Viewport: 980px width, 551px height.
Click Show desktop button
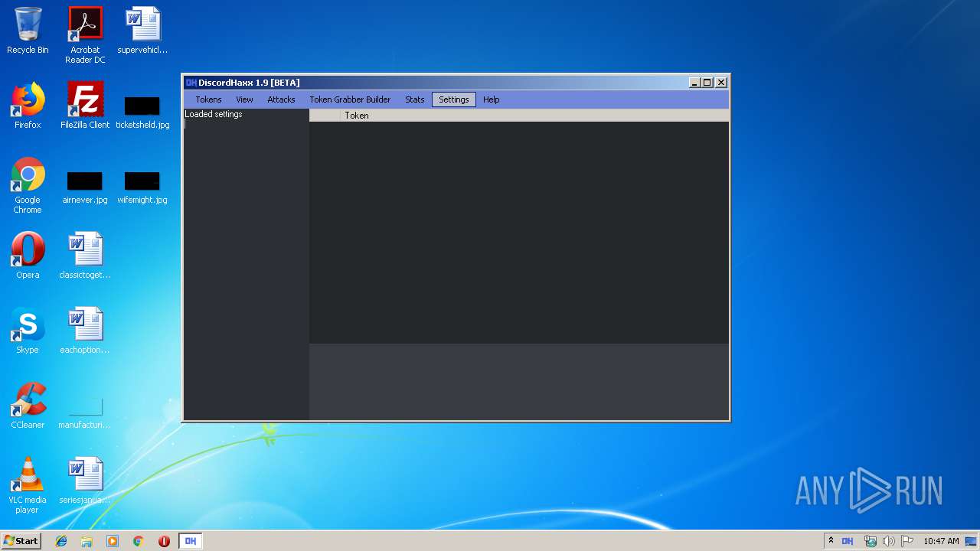[x=971, y=541]
